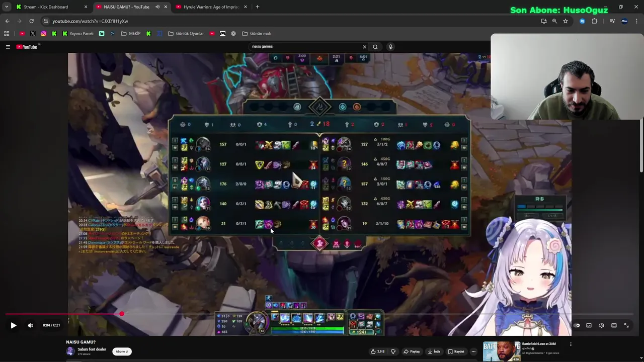Run search with magnifier button
Viewport: 644px width, 362px height.
tap(375, 47)
